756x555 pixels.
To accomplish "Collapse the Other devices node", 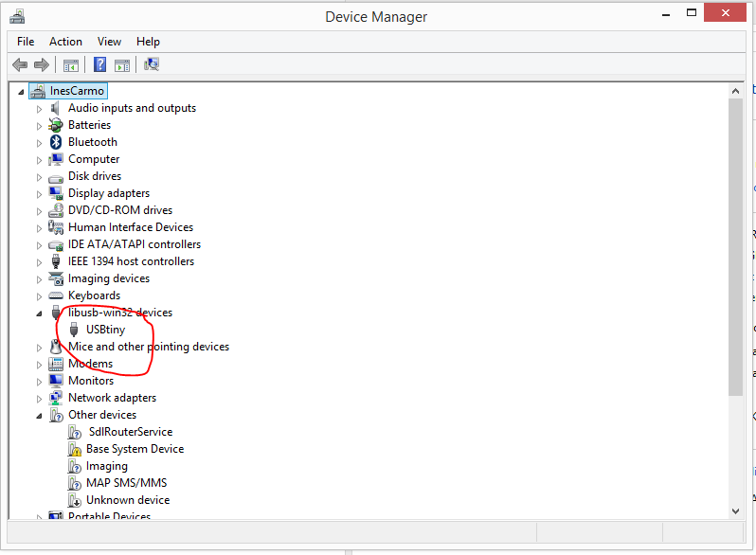I will (39, 416).
